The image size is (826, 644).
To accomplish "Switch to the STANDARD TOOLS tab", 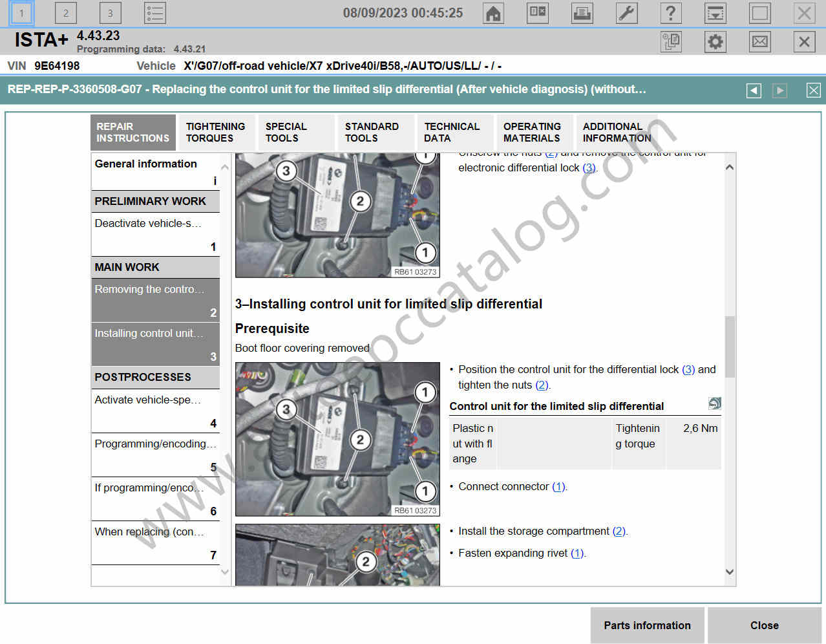I will [x=376, y=133].
